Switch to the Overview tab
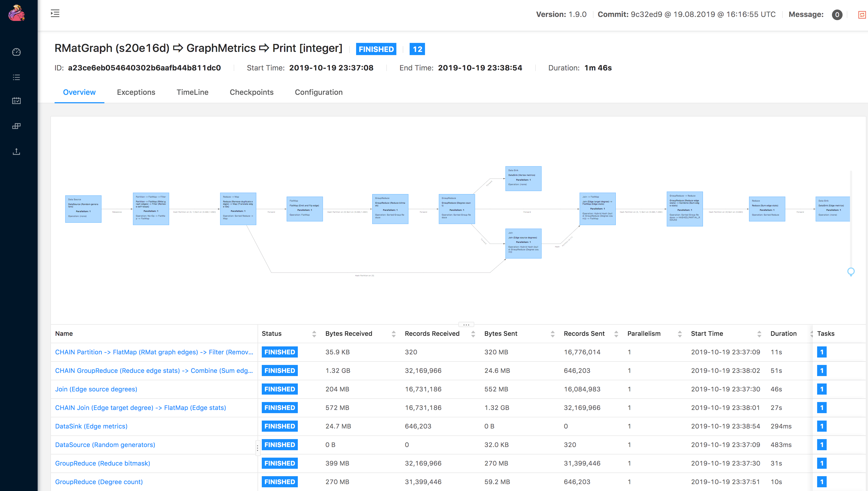Image resolution: width=868 pixels, height=491 pixels. point(79,92)
